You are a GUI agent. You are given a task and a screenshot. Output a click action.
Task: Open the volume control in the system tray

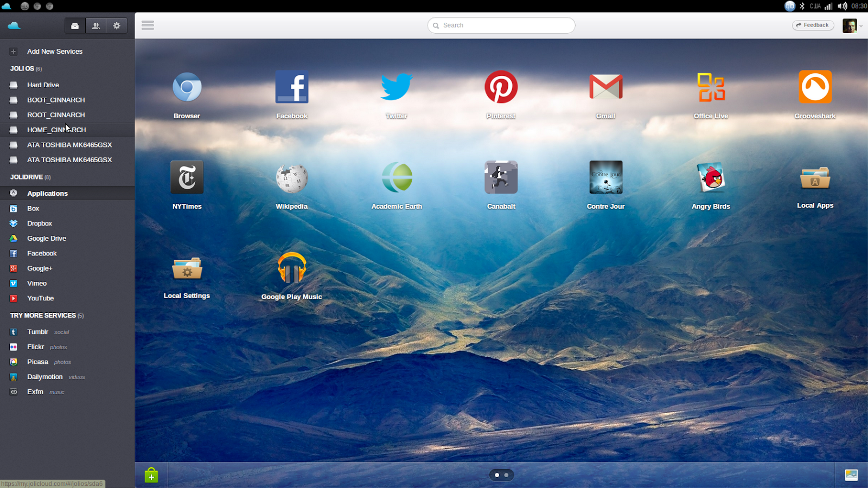tap(842, 7)
